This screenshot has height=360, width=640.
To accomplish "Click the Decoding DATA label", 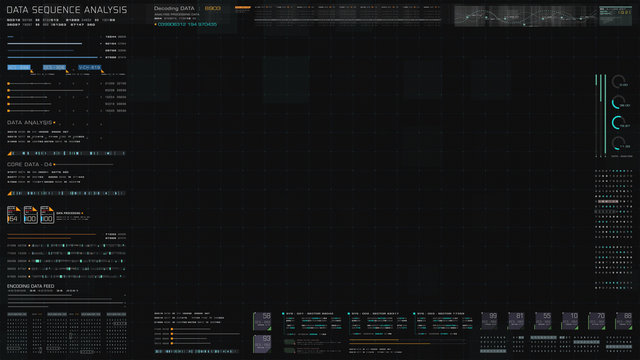I will (x=174, y=8).
